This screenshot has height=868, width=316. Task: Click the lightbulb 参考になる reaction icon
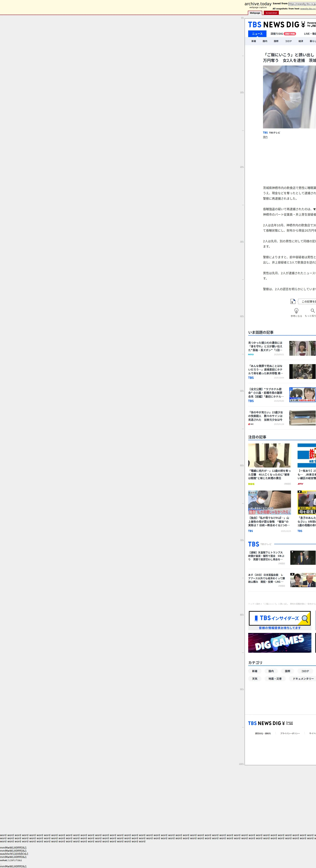click(x=296, y=311)
